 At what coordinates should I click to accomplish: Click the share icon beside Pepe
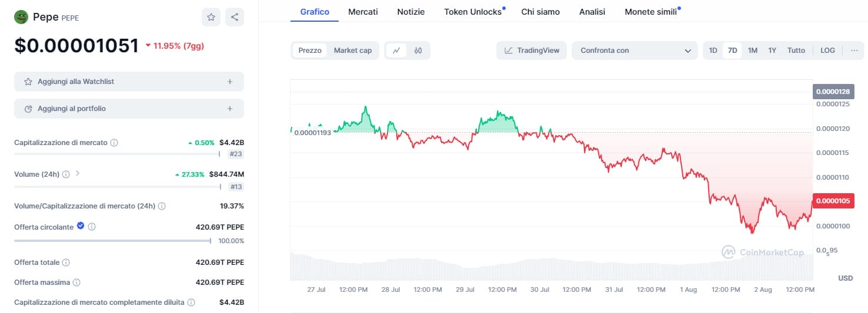[x=235, y=17]
